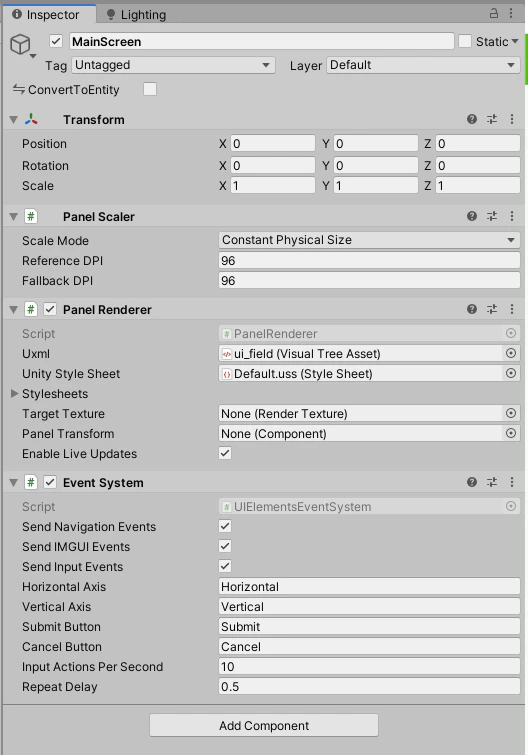
Task: Click PanelRenderer script object picker
Action: coord(511,333)
